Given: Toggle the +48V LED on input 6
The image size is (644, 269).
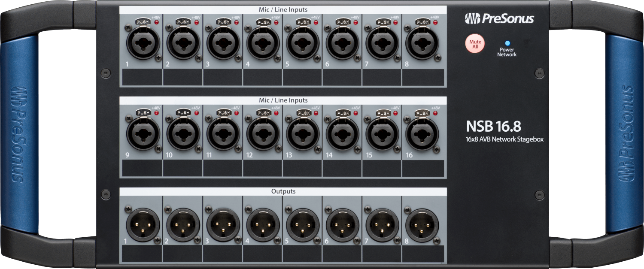Looking at the screenshot, I should 356,22.
